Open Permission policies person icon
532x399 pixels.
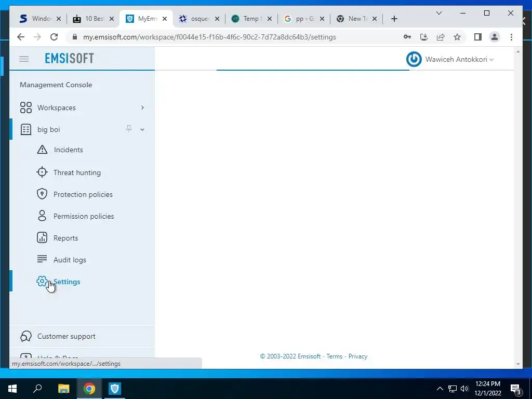pos(42,216)
